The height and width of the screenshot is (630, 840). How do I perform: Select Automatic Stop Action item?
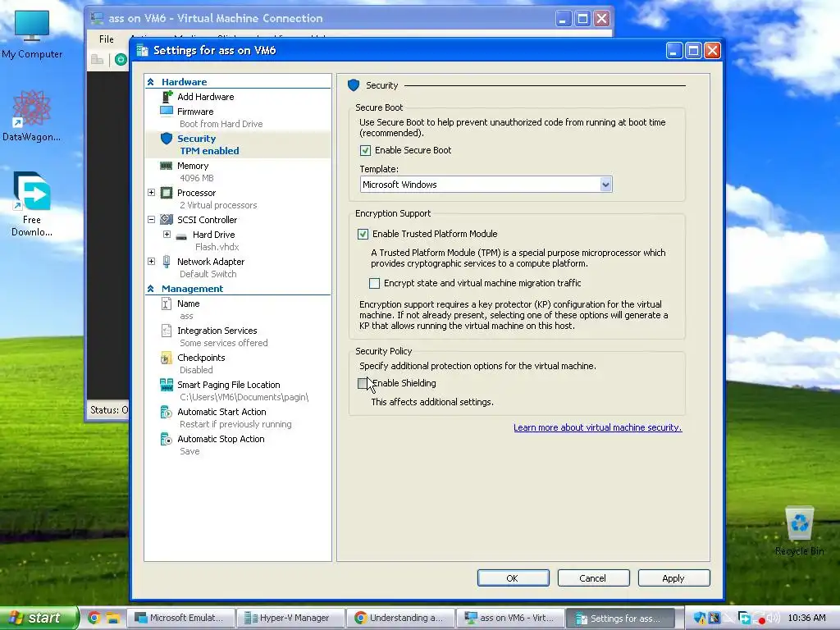point(221,440)
